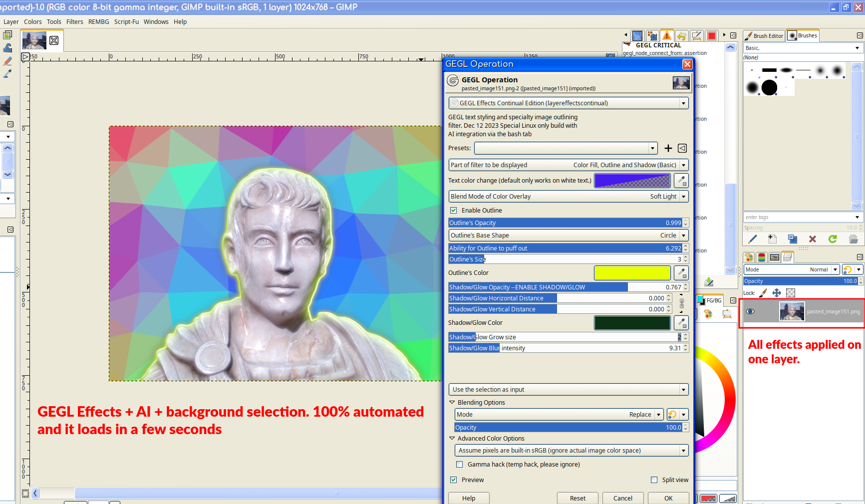Create a new brush
The height and width of the screenshot is (504, 865).
click(773, 239)
